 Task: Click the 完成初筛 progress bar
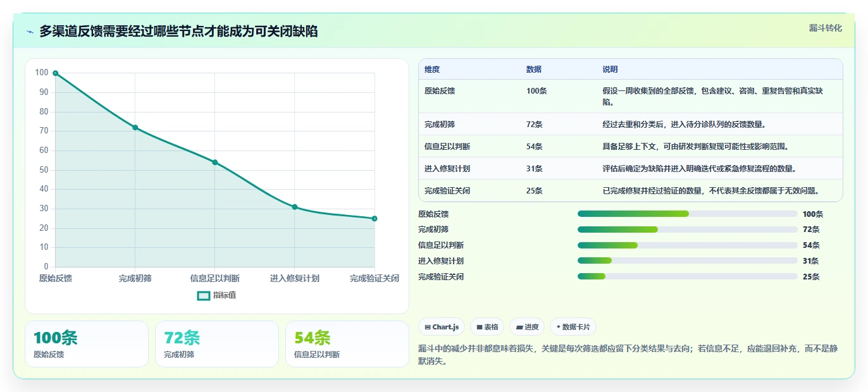(x=688, y=230)
